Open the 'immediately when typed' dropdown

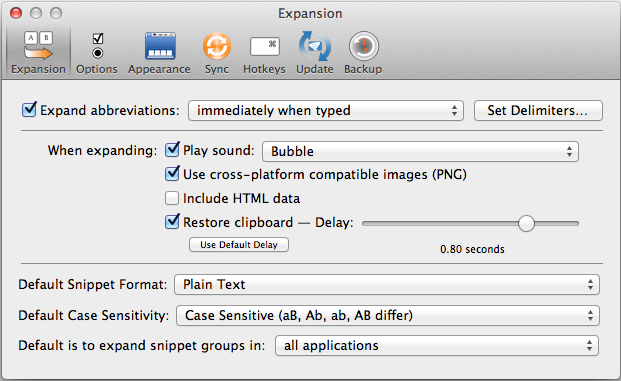click(326, 110)
